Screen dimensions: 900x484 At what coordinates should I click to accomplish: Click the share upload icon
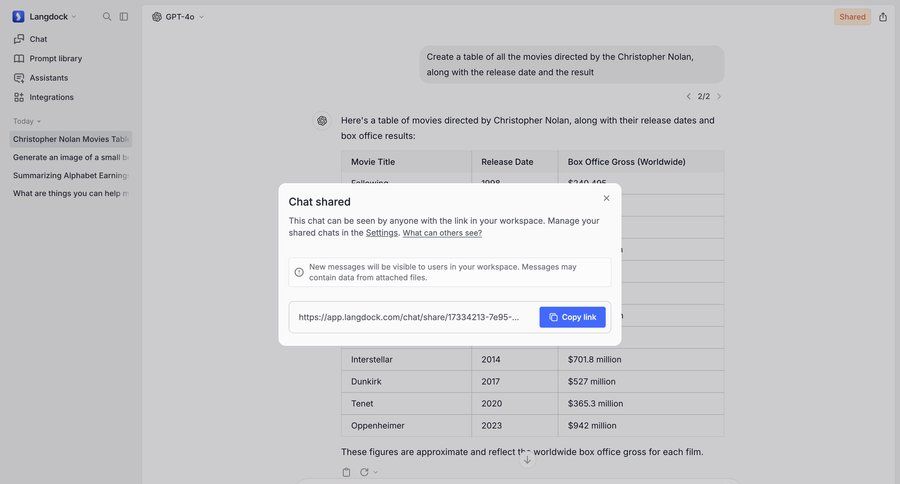[883, 17]
